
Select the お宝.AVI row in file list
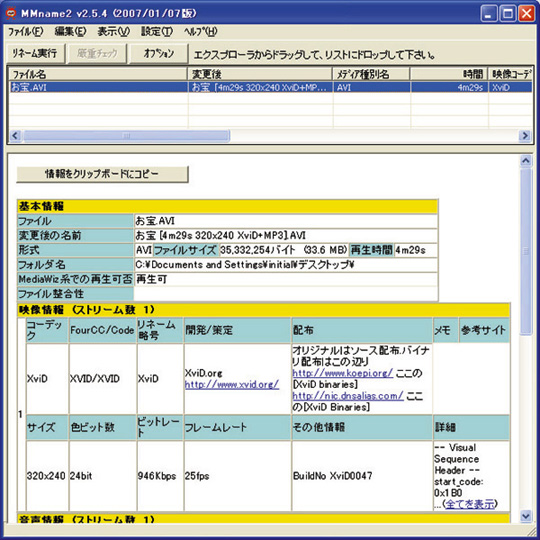(271, 87)
